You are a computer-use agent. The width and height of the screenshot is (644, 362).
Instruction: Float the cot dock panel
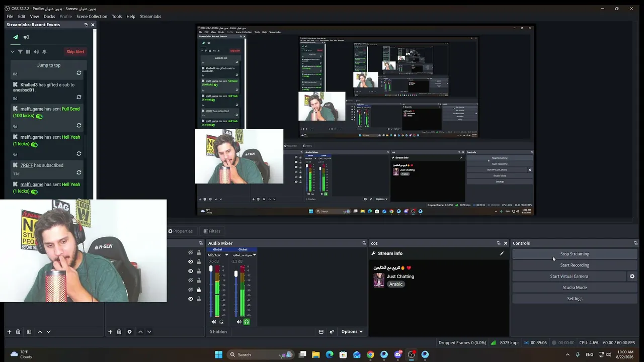(x=499, y=243)
